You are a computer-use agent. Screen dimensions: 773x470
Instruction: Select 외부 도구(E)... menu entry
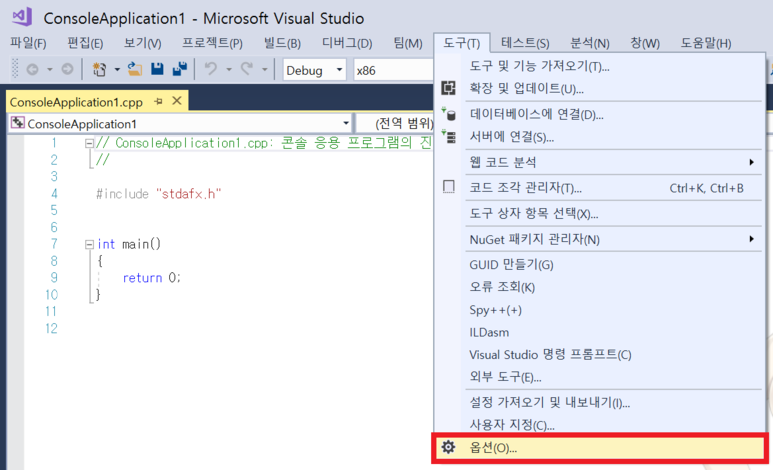pyautogui.click(x=599, y=377)
